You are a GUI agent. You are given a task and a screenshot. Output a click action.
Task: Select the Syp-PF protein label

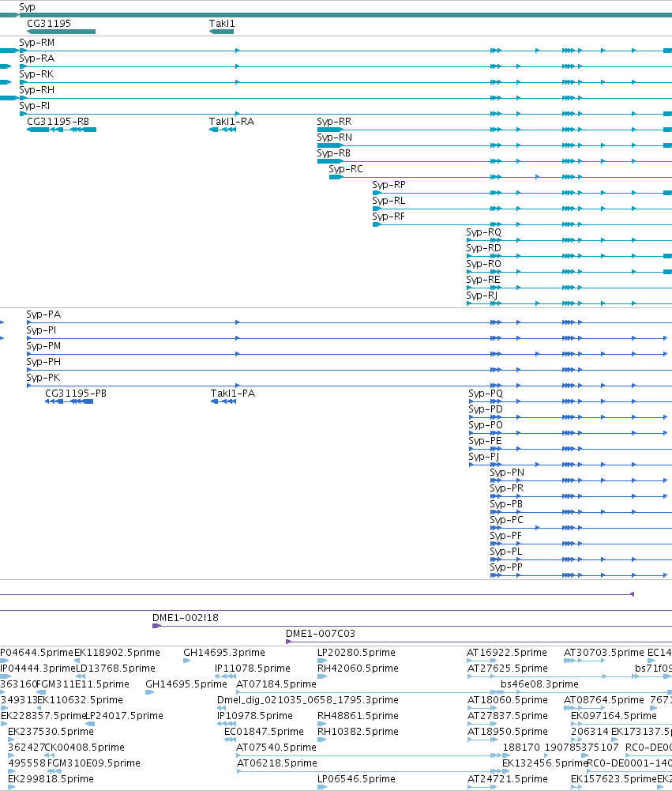[x=505, y=536]
